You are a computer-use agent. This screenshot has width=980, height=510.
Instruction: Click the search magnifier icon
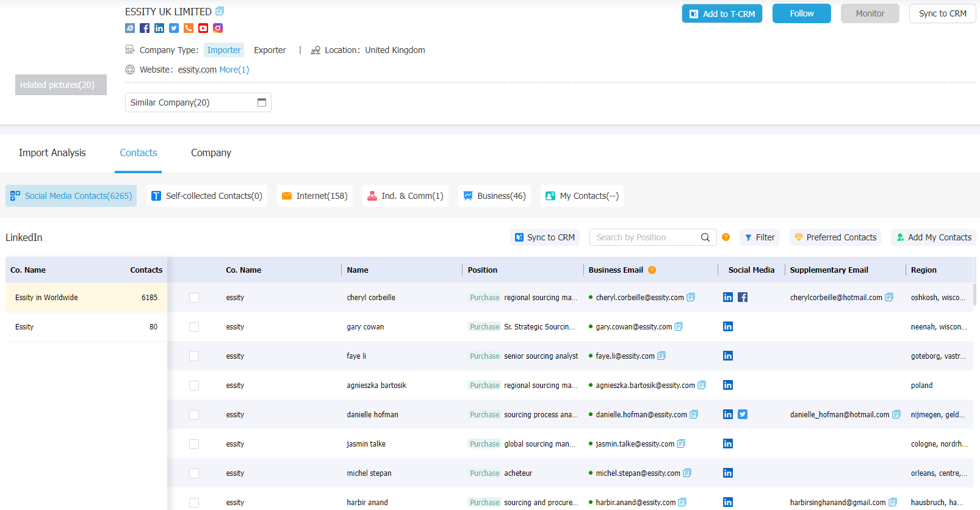tap(705, 237)
